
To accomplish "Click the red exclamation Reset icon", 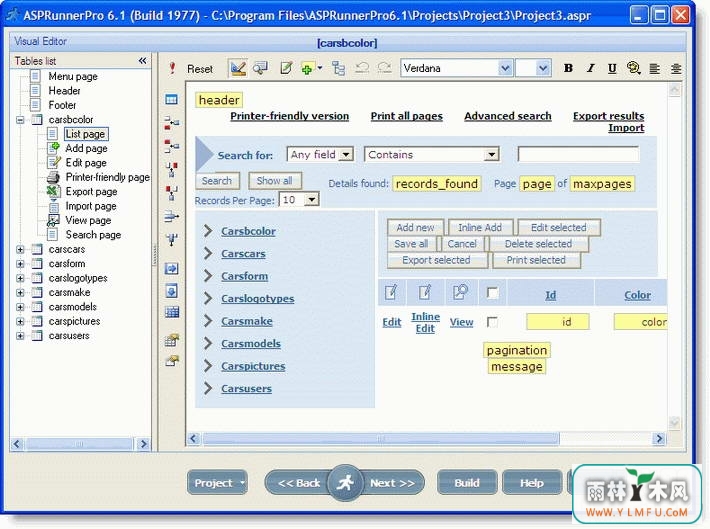I will click(172, 68).
